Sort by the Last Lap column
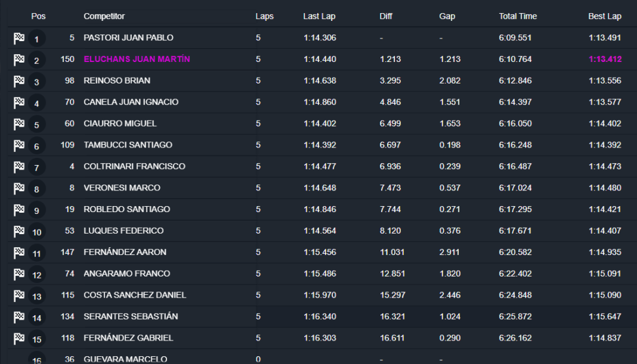Image resolution: width=637 pixels, height=364 pixels. click(319, 16)
